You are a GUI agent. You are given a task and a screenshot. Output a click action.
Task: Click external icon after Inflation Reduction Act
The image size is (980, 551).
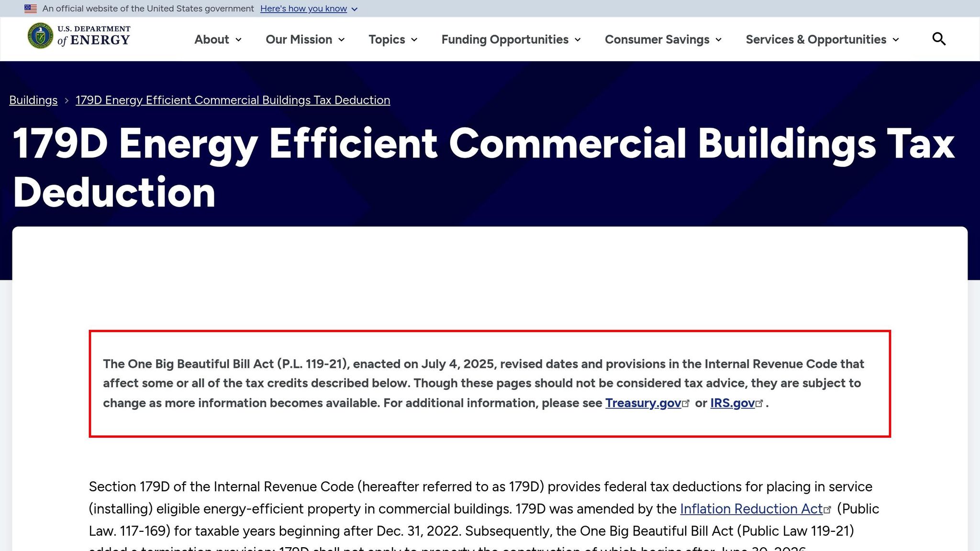827,510
